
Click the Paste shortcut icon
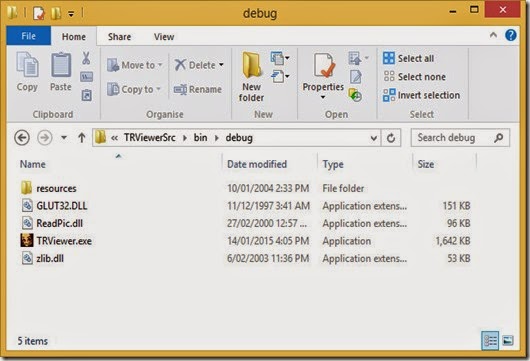(x=86, y=95)
